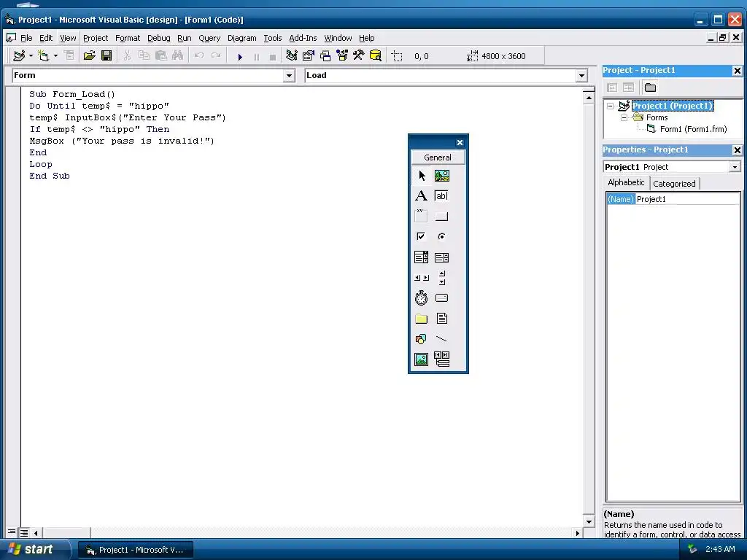Click the Add Standard EXE Project toolbar icon
The width and height of the screenshot is (747, 560).
tap(19, 55)
